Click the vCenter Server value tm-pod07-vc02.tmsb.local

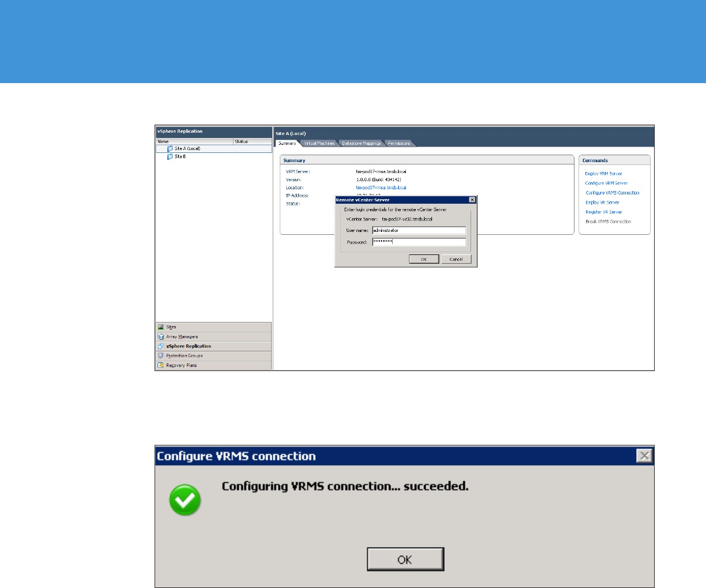407,219
